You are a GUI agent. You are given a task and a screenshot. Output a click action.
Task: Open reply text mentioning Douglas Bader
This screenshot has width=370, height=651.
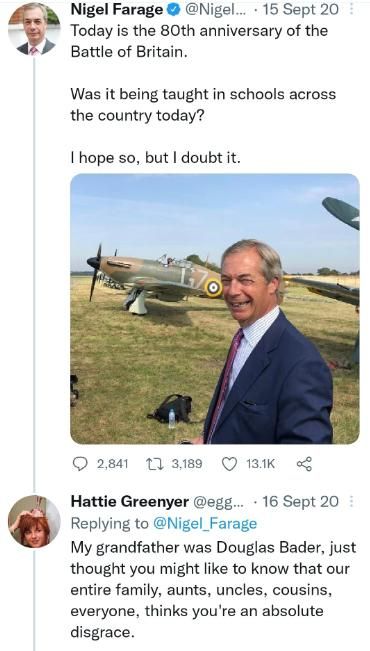coord(213,590)
